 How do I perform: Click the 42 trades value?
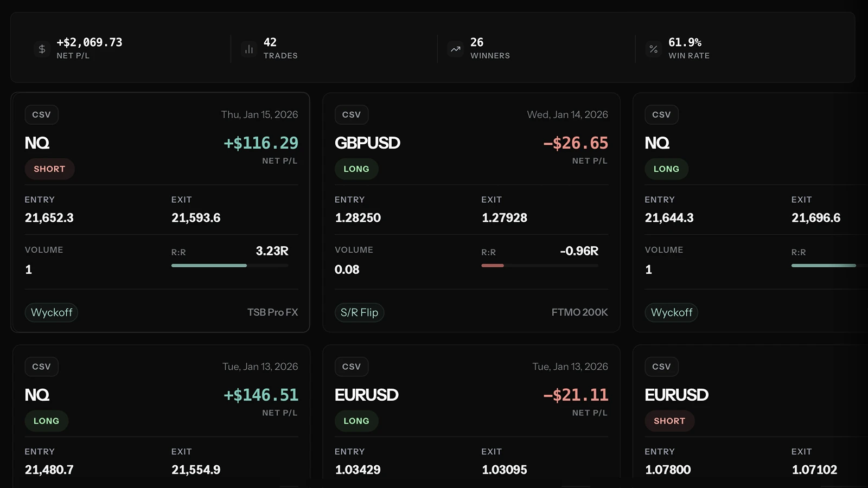coord(270,42)
